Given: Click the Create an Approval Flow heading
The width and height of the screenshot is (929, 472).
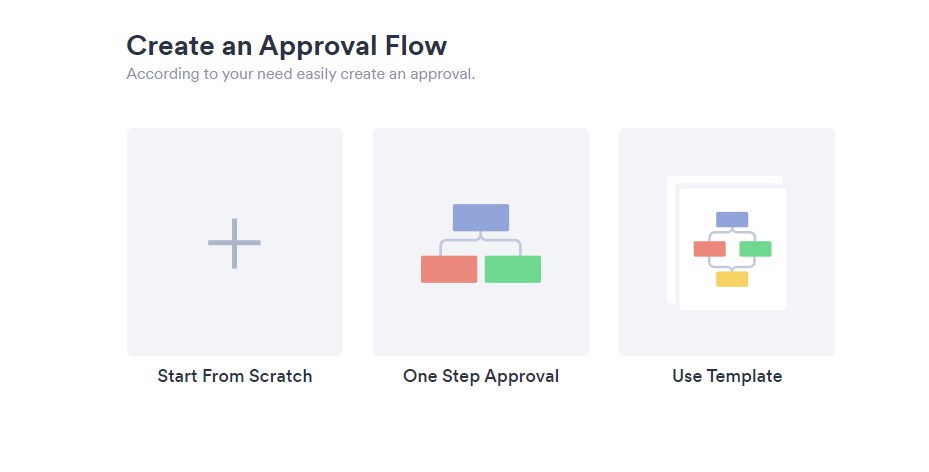Looking at the screenshot, I should (x=287, y=46).
